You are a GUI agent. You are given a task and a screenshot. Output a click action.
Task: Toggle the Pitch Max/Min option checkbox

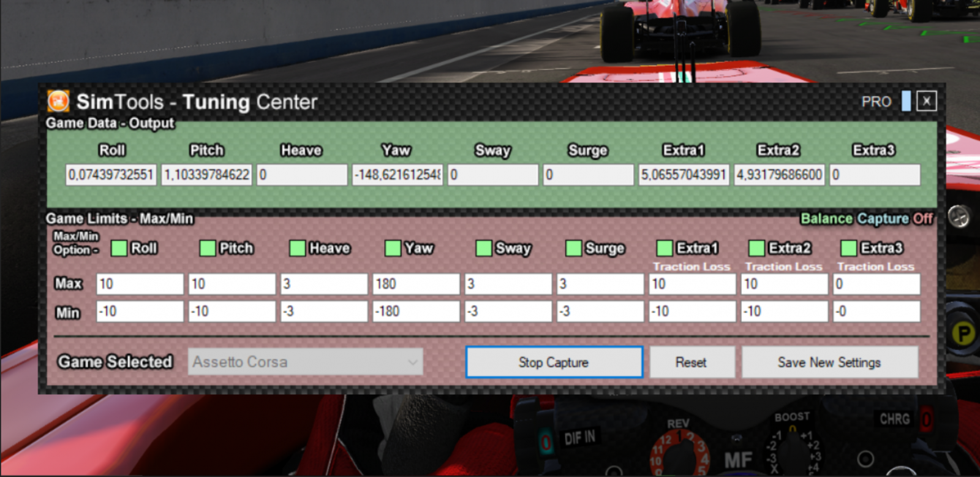[208, 248]
